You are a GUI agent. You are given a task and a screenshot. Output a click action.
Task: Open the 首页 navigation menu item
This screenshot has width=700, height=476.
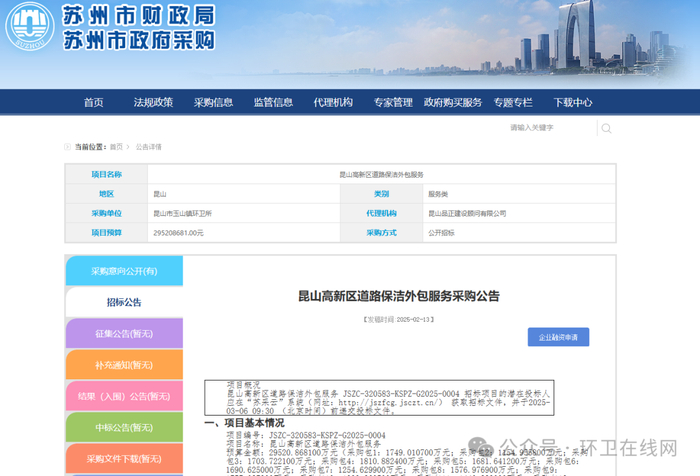pyautogui.click(x=93, y=102)
